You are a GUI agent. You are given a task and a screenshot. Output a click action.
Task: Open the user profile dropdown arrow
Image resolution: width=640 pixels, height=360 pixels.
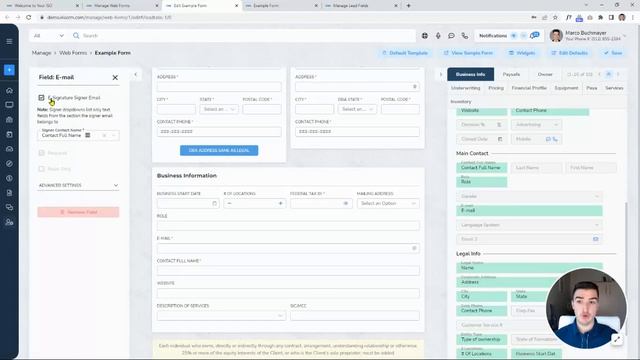(x=624, y=36)
